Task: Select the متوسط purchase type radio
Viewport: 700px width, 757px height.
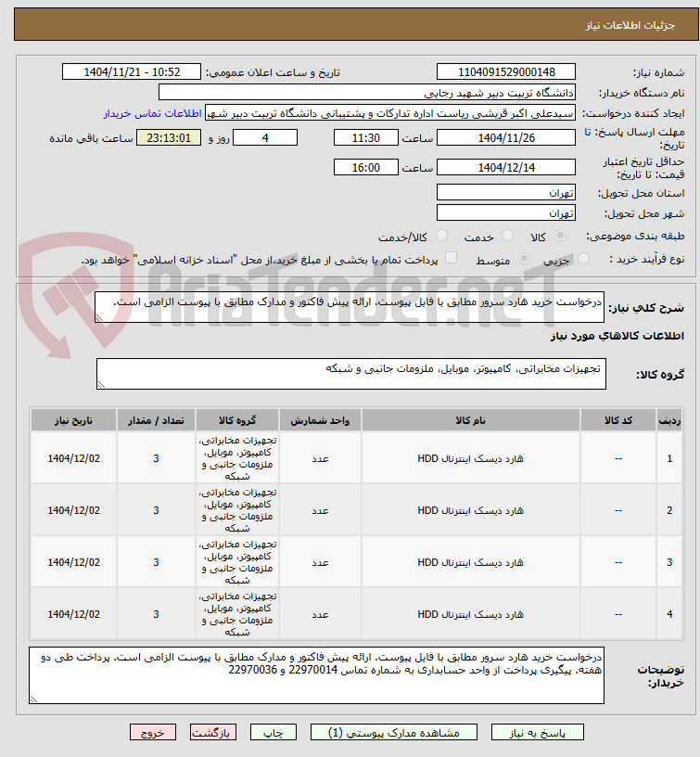Action: click(x=524, y=259)
